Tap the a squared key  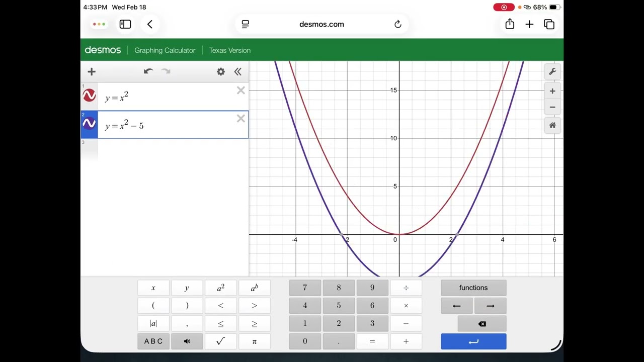pyautogui.click(x=220, y=288)
